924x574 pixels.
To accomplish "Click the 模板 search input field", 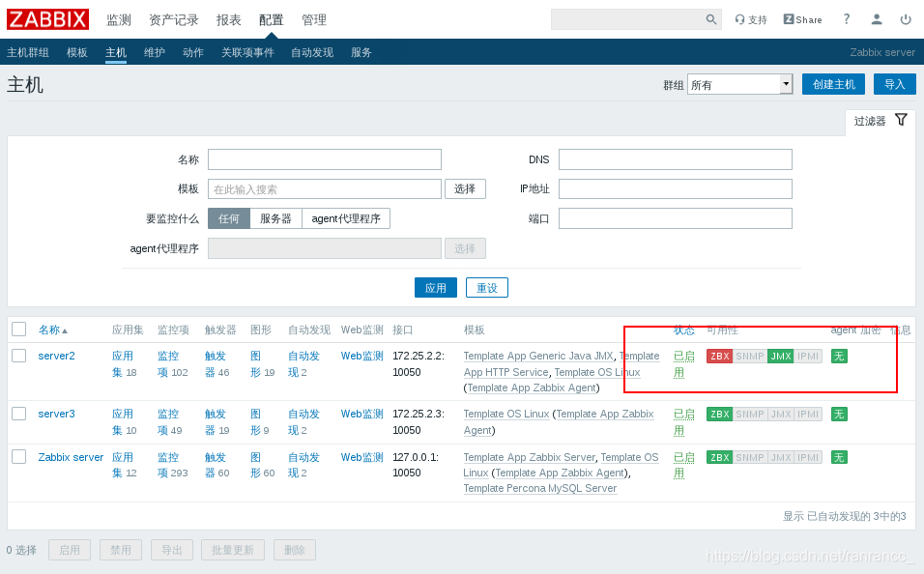I will pyautogui.click(x=325, y=189).
